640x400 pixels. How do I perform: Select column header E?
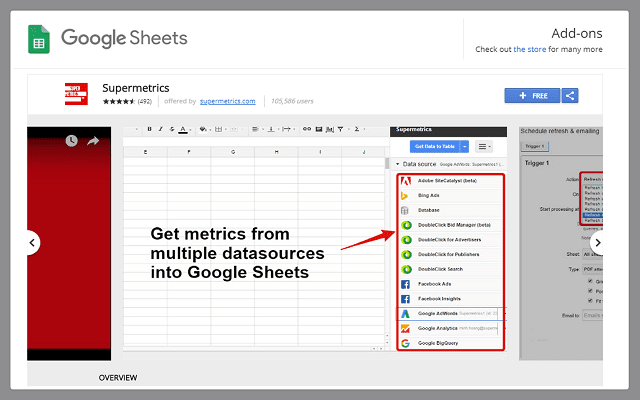[x=145, y=152]
